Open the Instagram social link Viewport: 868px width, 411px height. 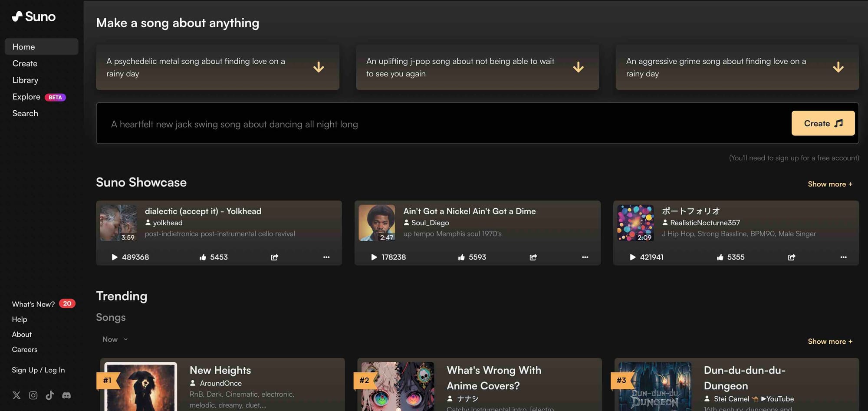pyautogui.click(x=33, y=395)
